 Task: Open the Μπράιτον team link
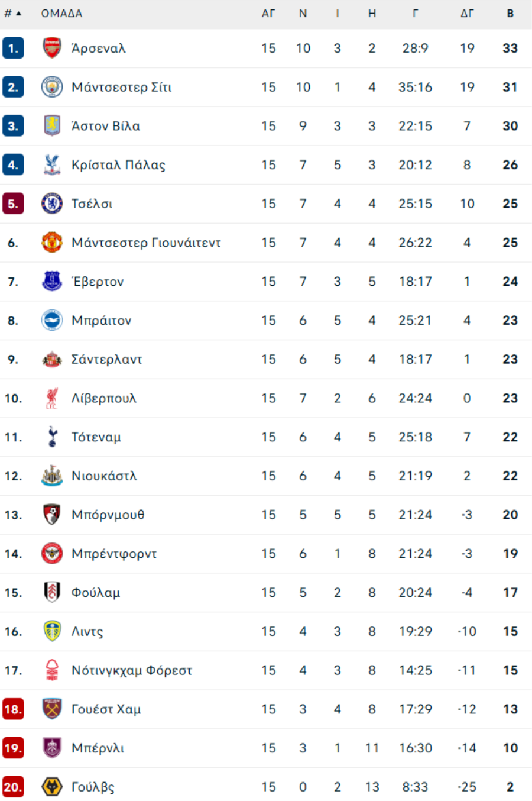[x=101, y=321]
